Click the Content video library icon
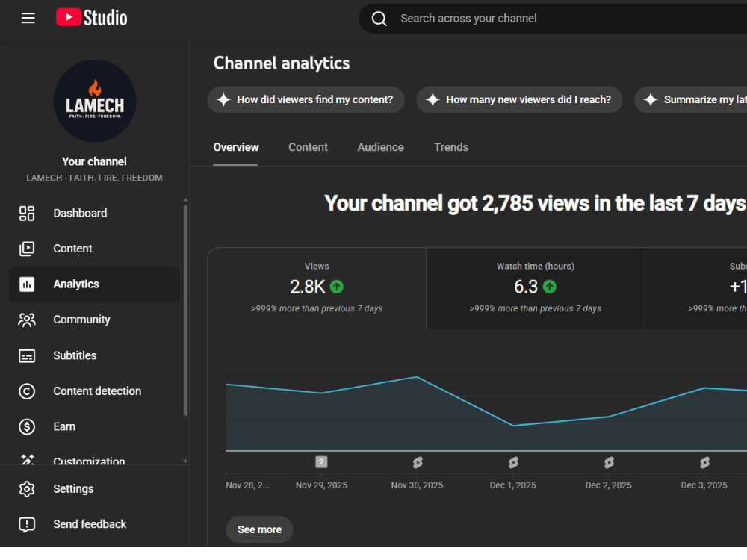The height and width of the screenshot is (560, 747). coord(27,249)
